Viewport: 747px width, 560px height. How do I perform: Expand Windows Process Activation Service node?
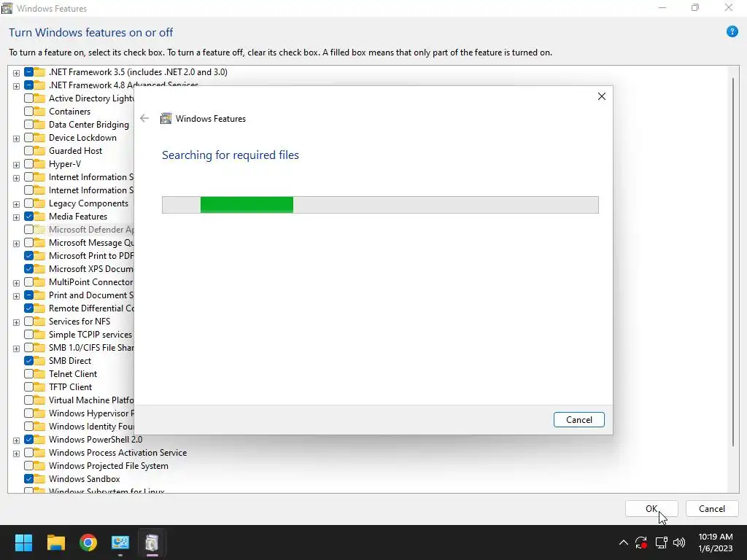[x=16, y=454]
